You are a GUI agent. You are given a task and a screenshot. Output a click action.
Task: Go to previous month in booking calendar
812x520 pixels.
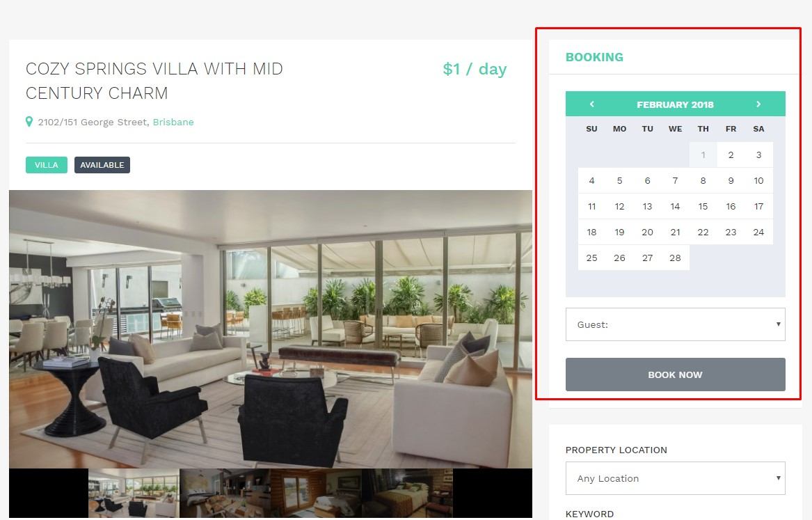[592, 104]
